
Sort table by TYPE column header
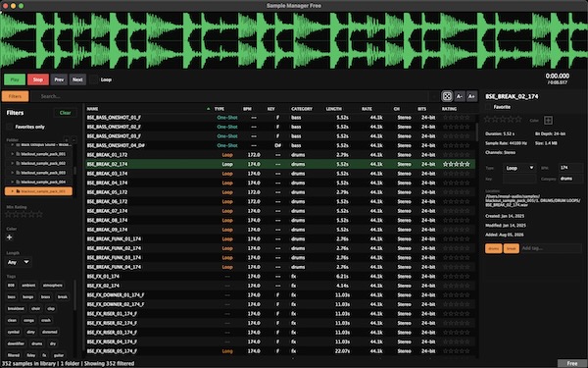point(220,109)
